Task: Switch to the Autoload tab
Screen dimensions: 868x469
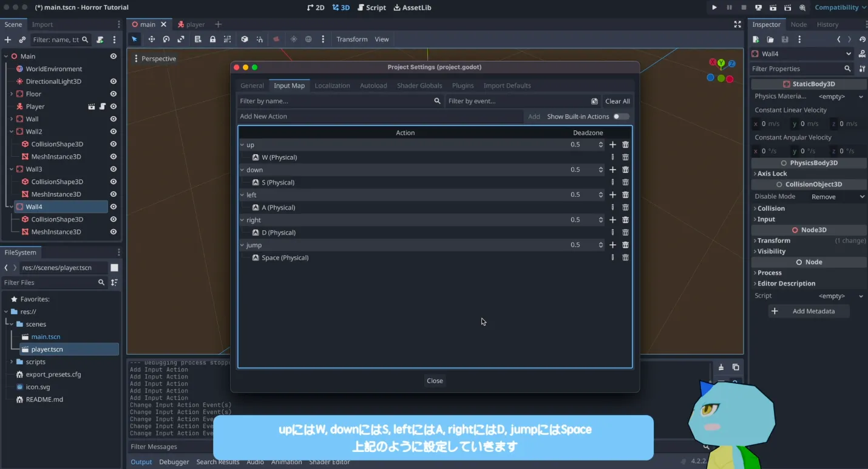Action: click(373, 86)
